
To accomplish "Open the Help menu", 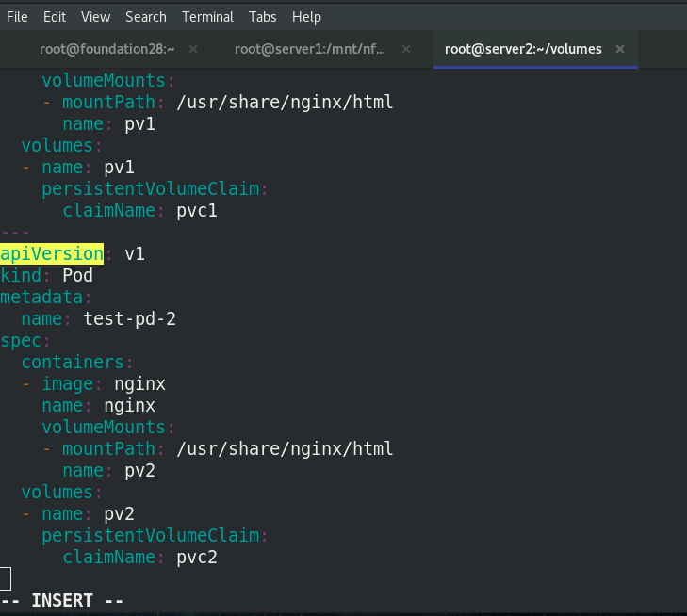I will point(306,17).
